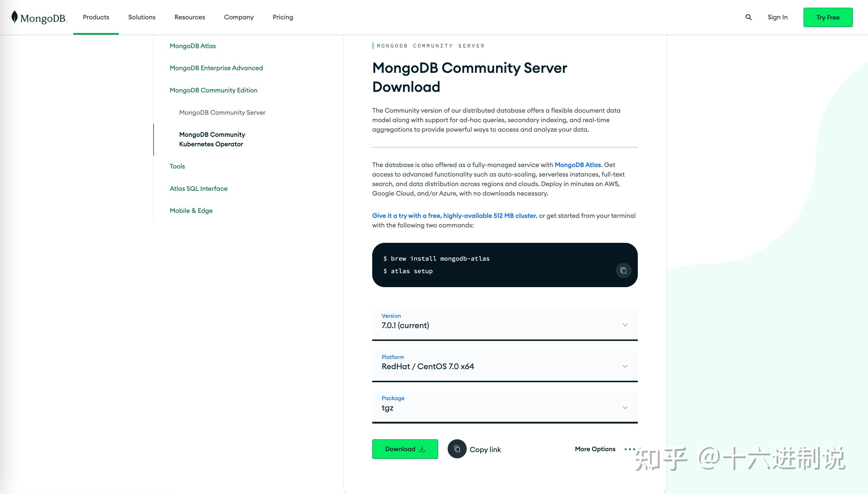Viewport: 868px width, 494px height.
Task: Select MongoDB Community Server in sidebar
Action: coord(222,112)
